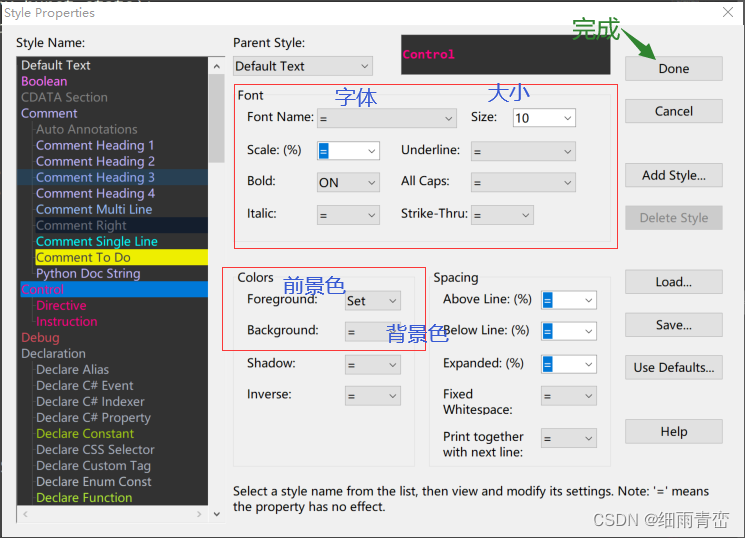Open the Underline dropdown

(523, 151)
